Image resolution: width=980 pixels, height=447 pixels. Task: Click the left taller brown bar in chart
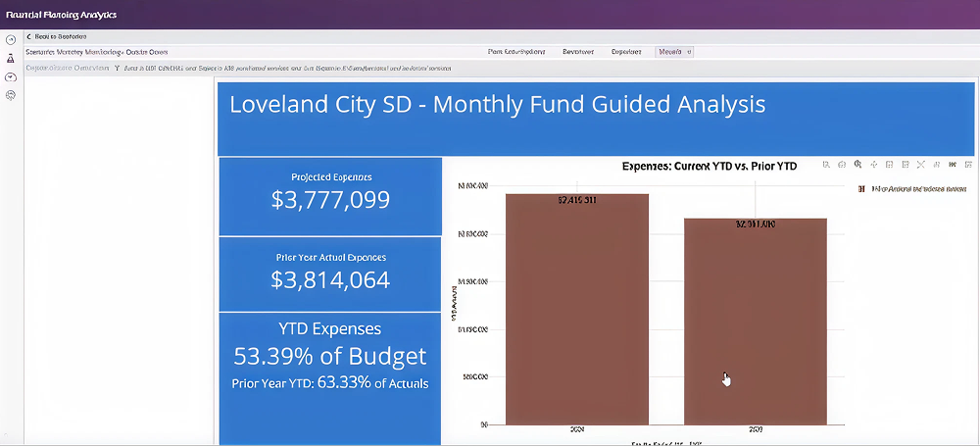577,310
